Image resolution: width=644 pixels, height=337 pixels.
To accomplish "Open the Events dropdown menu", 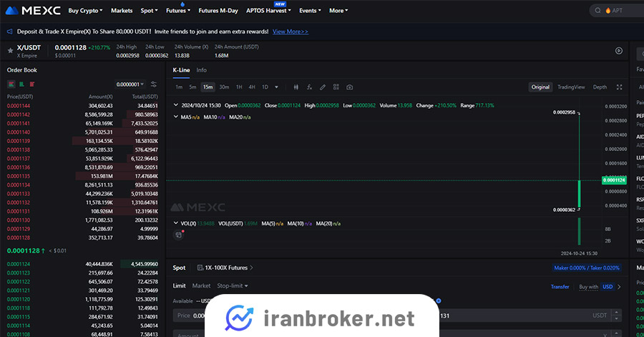I will point(310,11).
